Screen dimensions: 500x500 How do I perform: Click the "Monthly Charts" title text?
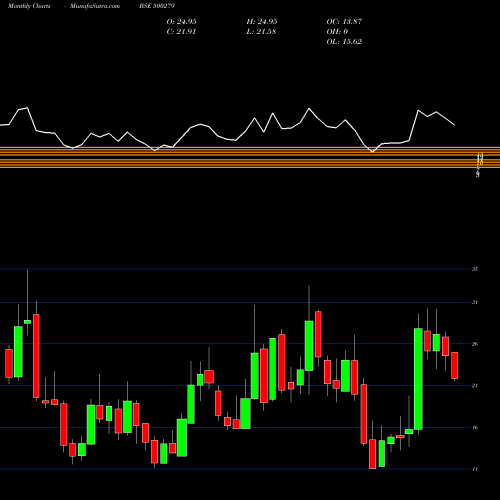coord(29,6)
